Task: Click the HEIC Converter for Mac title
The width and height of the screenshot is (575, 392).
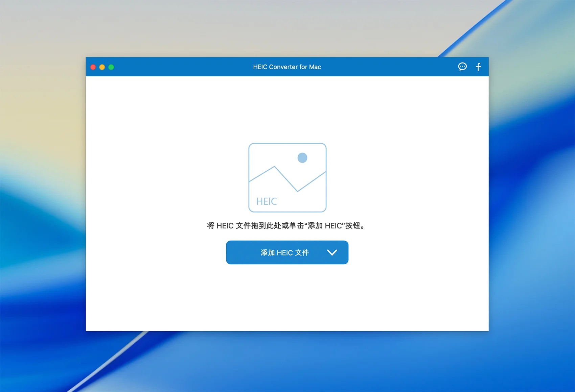Action: pyautogui.click(x=287, y=67)
